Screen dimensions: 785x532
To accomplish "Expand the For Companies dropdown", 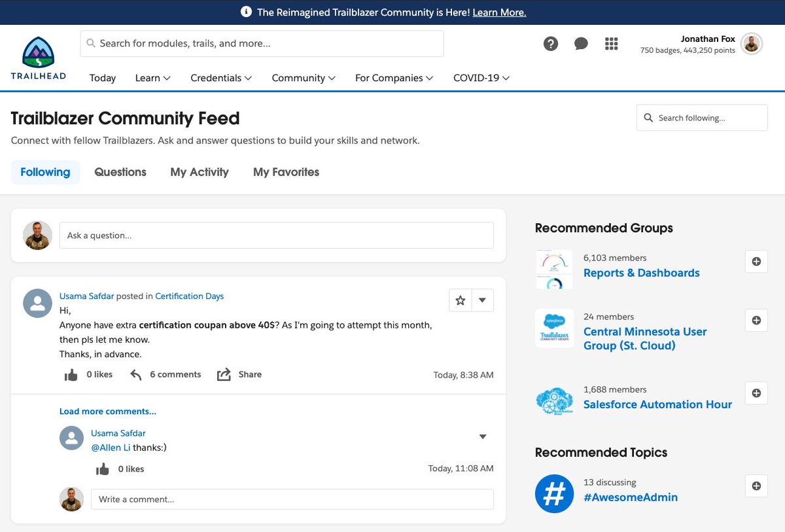I will click(x=394, y=78).
